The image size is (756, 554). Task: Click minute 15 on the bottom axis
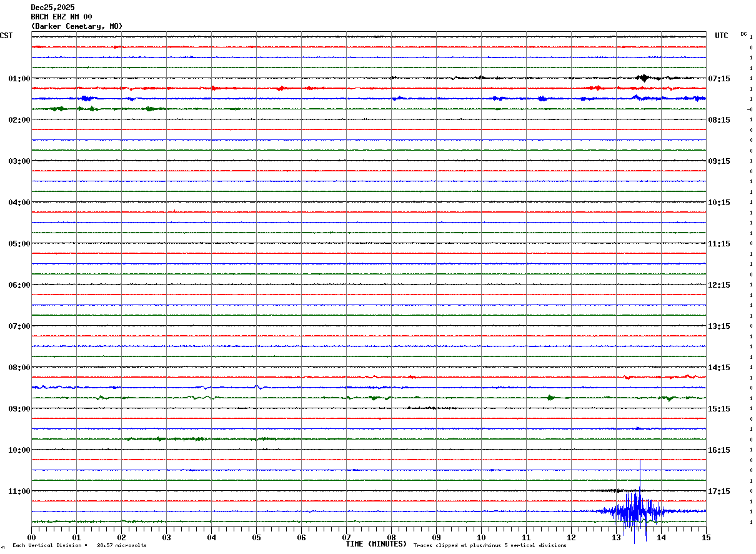(706, 537)
